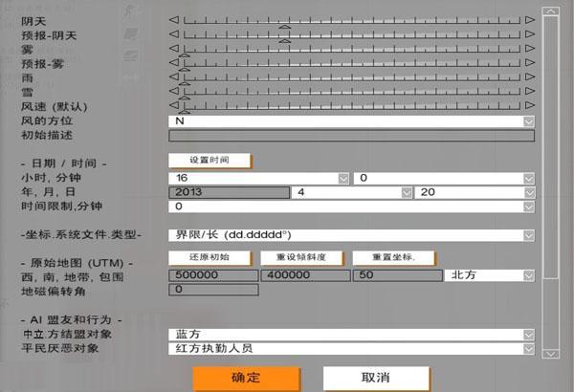Click on the 雨 slider track
The height and width of the screenshot is (392, 574).
tap(352, 77)
